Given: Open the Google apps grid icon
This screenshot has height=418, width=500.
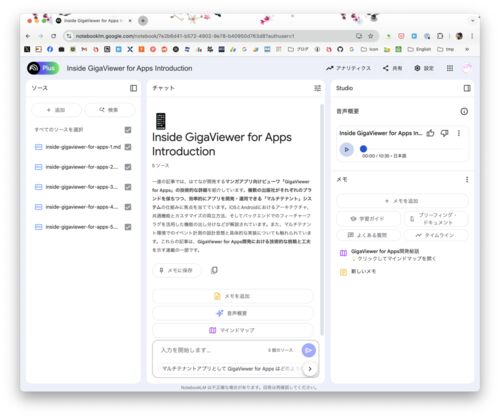Looking at the screenshot, I should (x=450, y=68).
